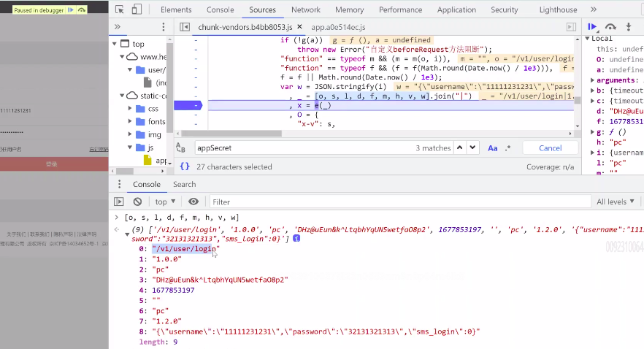Open the All levels dropdown
644x349 pixels.
[x=616, y=202]
